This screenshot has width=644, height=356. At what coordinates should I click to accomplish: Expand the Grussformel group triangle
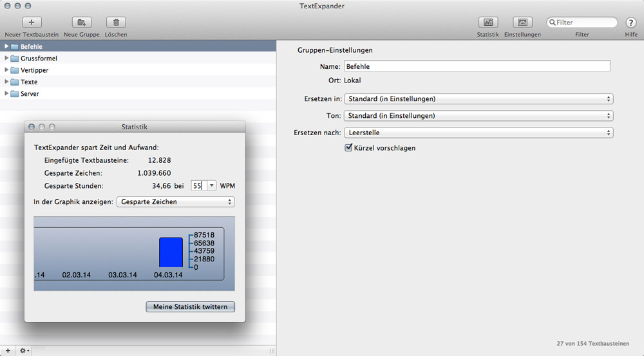6,58
